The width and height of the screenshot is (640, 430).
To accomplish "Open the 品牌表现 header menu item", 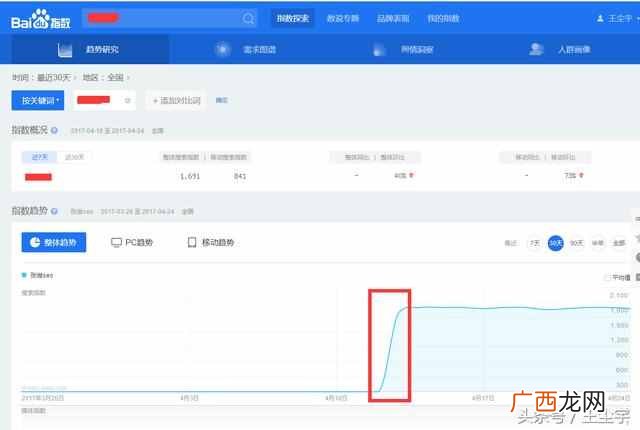I will tap(393, 18).
